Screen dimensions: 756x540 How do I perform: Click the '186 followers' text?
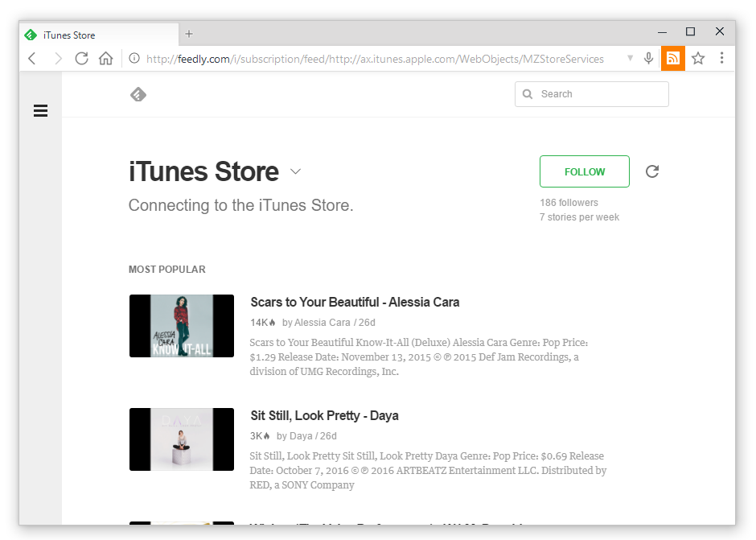[569, 203]
